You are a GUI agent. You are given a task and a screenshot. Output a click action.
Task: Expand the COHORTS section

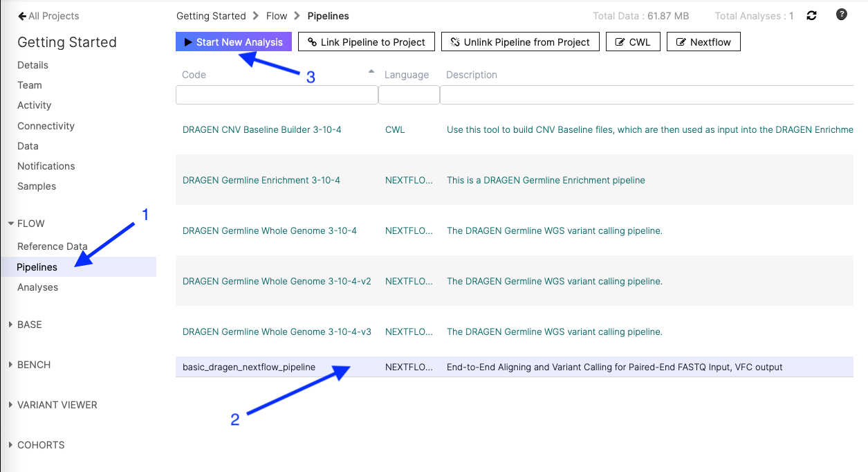coord(36,445)
